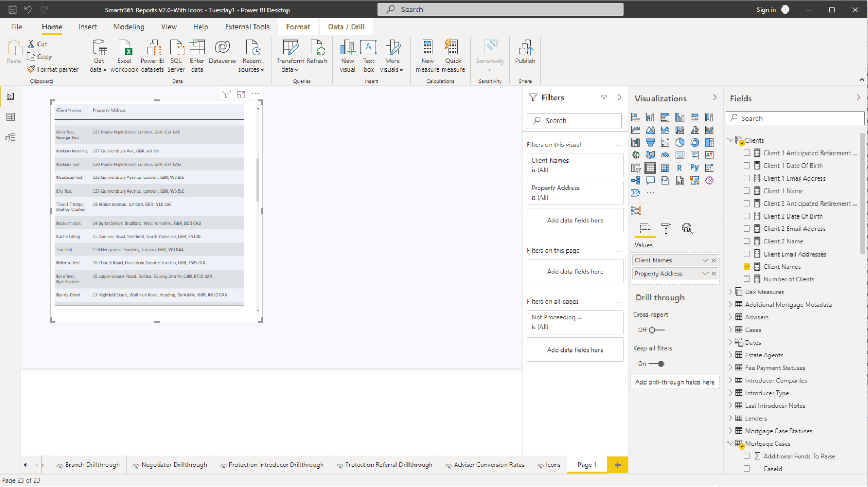868x487 pixels.
Task: Toggle filter pane visibility eye icon
Action: [603, 98]
